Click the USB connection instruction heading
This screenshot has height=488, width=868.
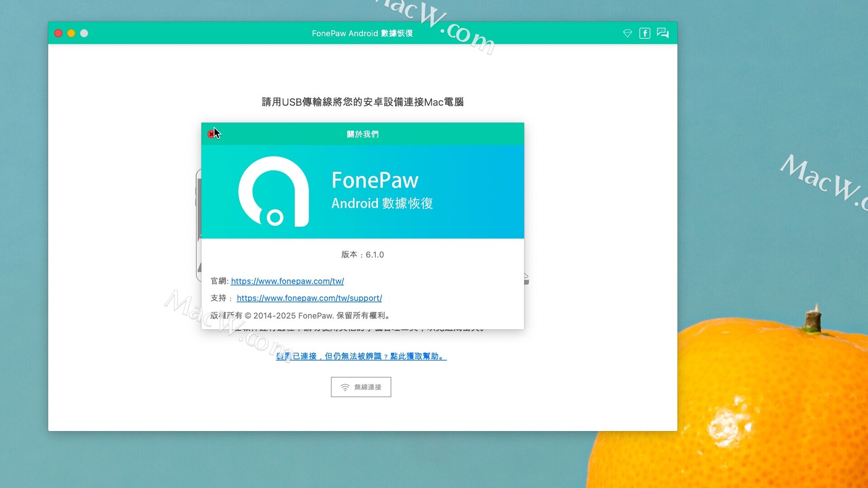tap(363, 102)
